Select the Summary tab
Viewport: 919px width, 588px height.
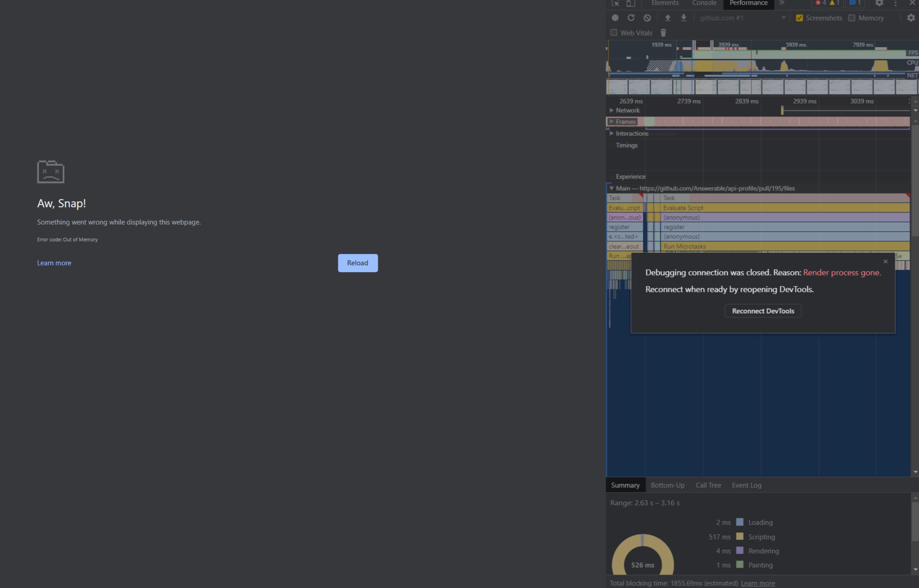[625, 485]
